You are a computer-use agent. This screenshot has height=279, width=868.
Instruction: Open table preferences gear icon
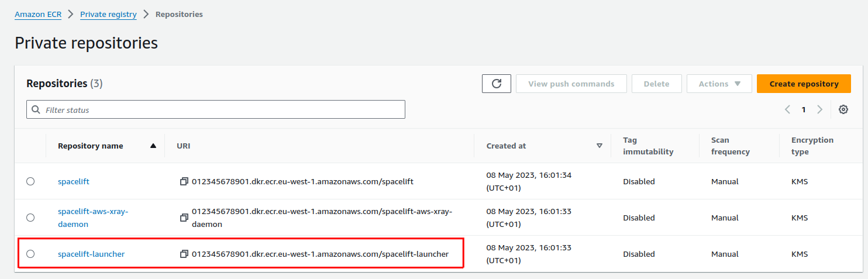(843, 109)
